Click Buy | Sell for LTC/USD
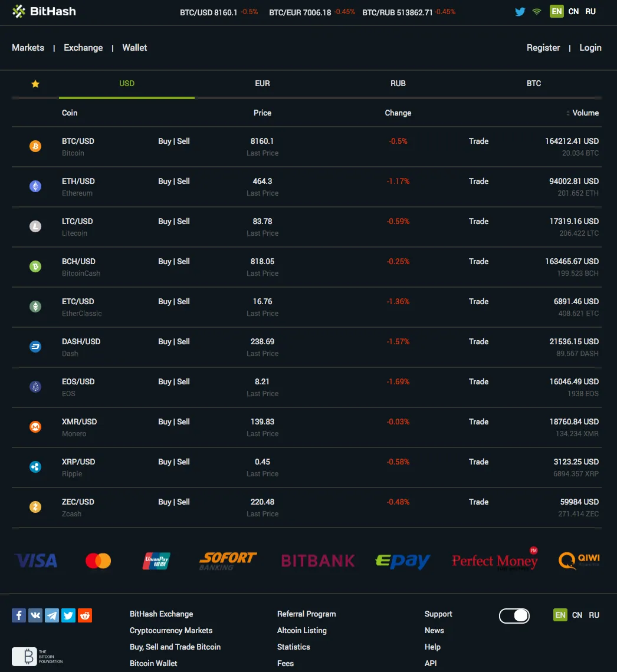617x672 pixels. pos(173,221)
